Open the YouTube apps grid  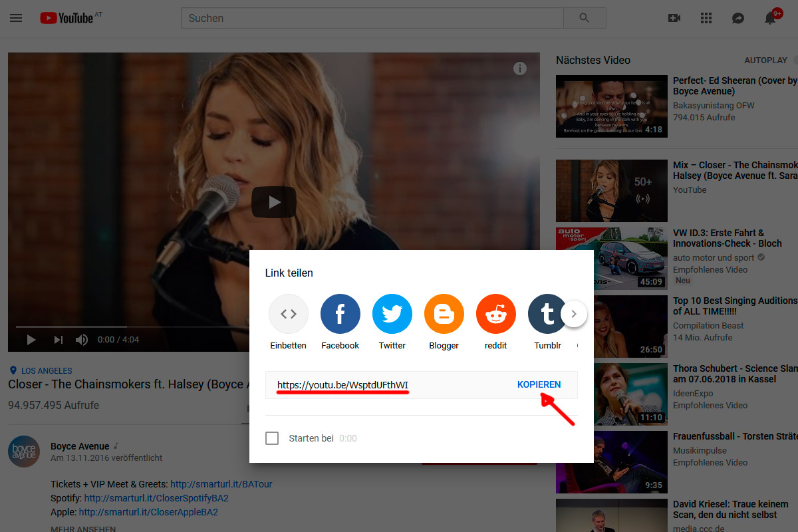(x=706, y=18)
